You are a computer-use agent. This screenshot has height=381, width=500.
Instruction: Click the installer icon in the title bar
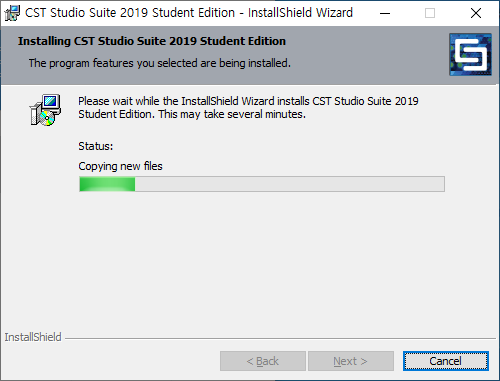(12, 13)
